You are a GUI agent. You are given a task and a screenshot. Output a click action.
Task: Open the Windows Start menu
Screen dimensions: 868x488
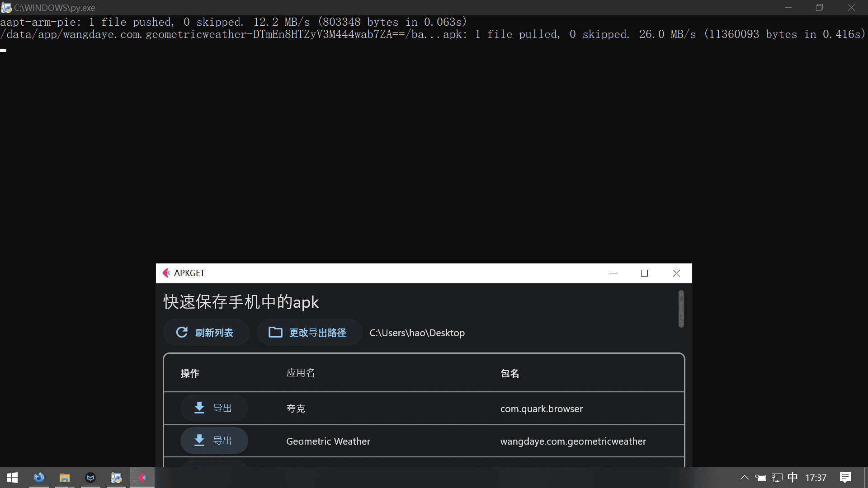(x=12, y=478)
